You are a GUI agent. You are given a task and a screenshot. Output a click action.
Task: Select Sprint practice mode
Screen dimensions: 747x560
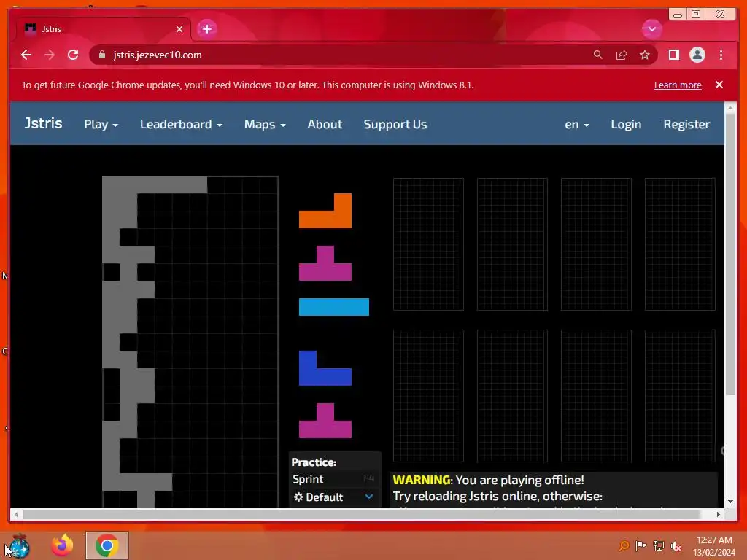333,479
